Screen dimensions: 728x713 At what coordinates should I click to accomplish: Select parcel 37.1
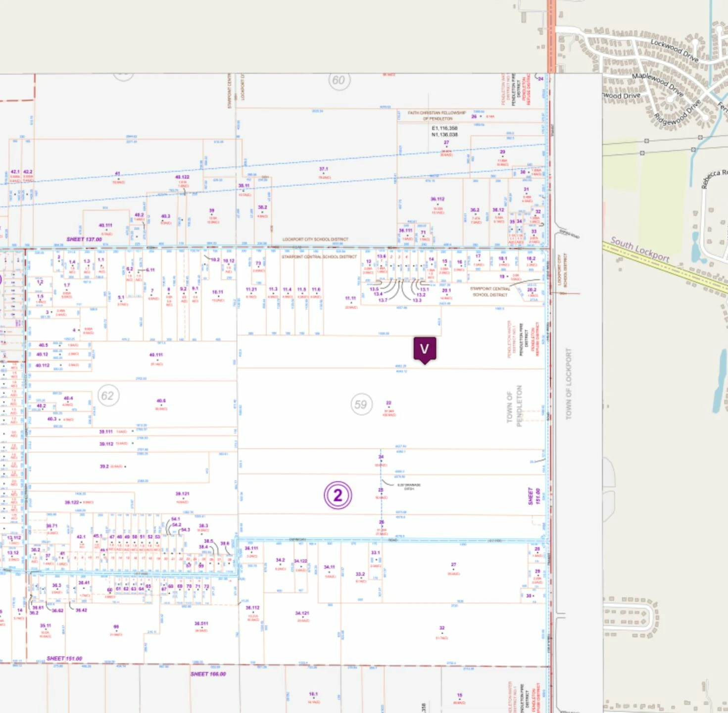click(324, 169)
